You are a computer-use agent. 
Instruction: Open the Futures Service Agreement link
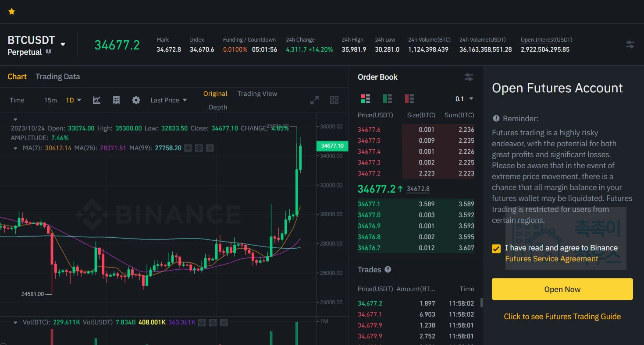[x=551, y=259]
